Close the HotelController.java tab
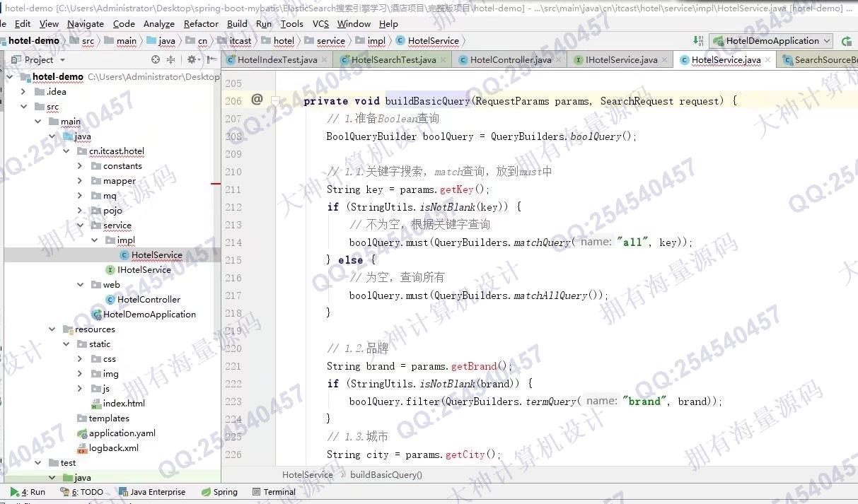 coord(558,60)
